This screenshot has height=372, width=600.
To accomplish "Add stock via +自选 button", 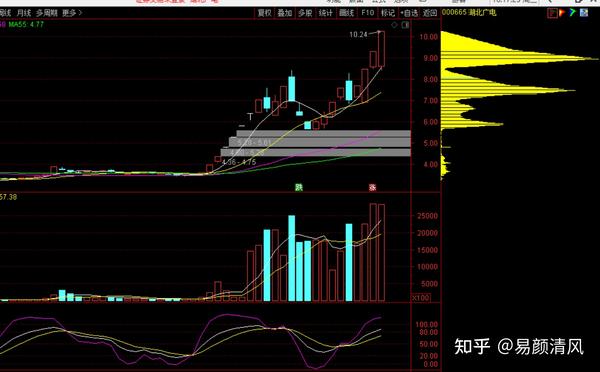I will (x=409, y=13).
